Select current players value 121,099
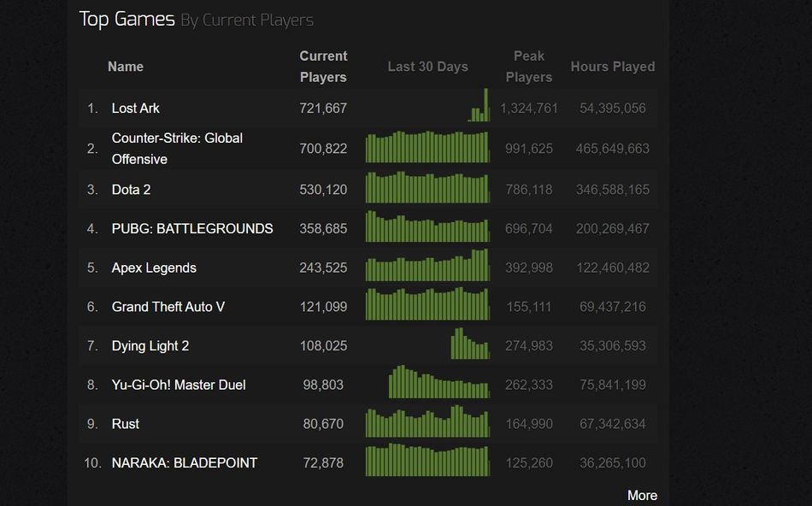812x506 pixels. 323,307
